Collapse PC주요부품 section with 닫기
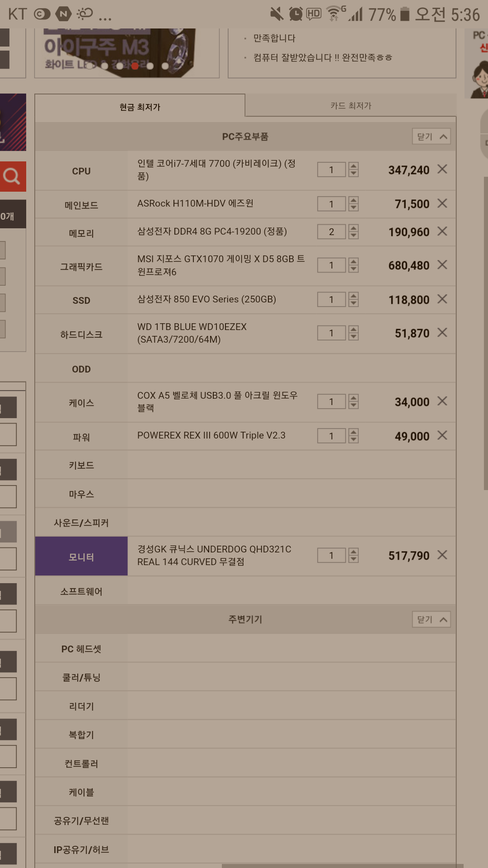The image size is (488, 868). tap(432, 137)
